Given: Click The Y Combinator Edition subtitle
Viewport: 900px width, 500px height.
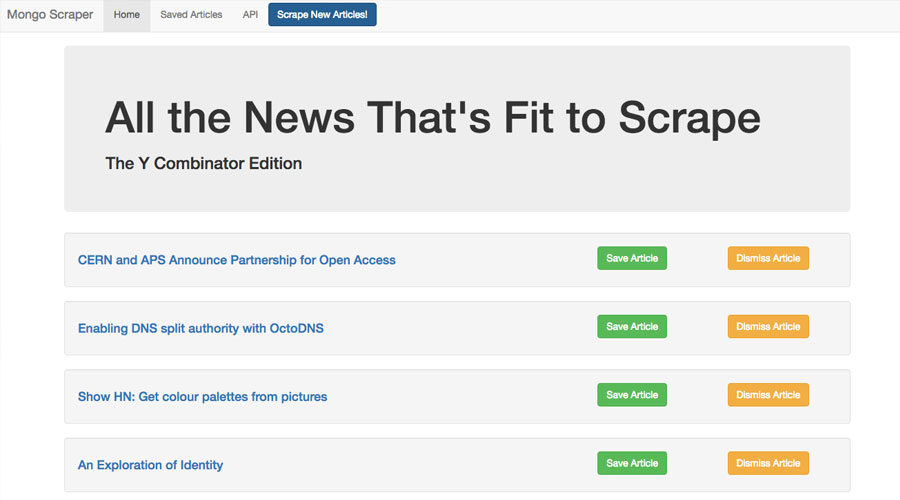Looking at the screenshot, I should (204, 164).
